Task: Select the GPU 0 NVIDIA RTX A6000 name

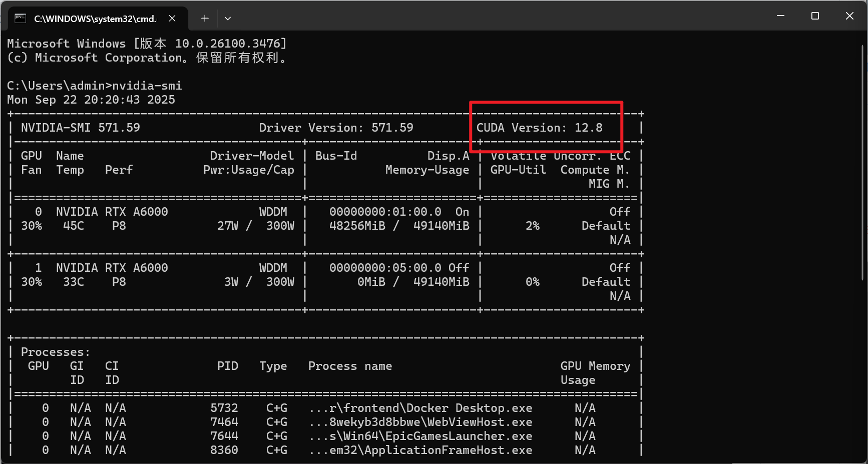Action: [111, 211]
